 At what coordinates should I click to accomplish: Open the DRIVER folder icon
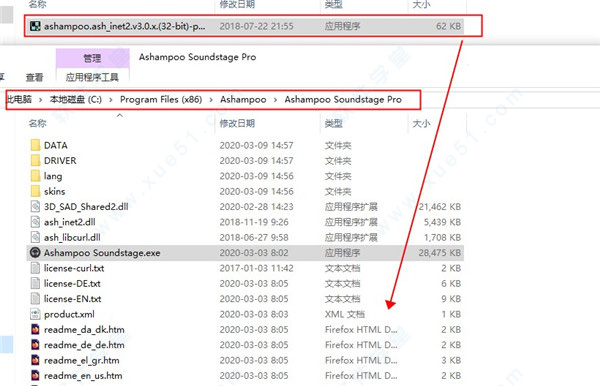[35, 161]
